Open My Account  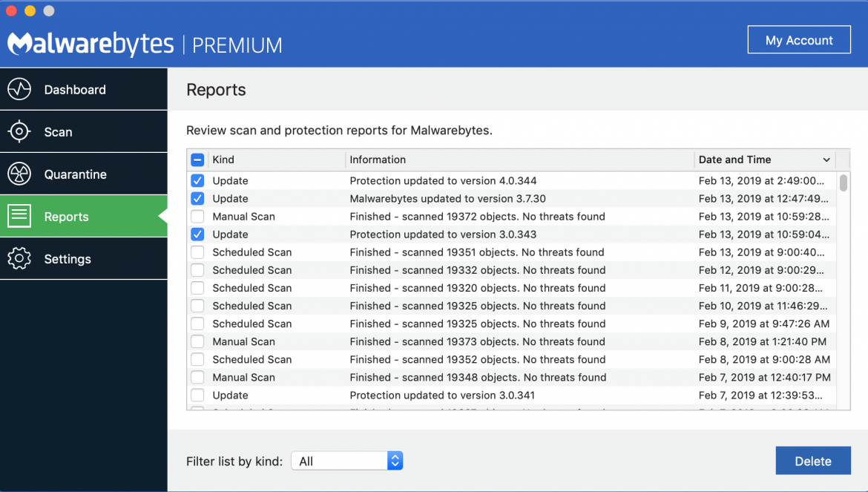click(799, 39)
